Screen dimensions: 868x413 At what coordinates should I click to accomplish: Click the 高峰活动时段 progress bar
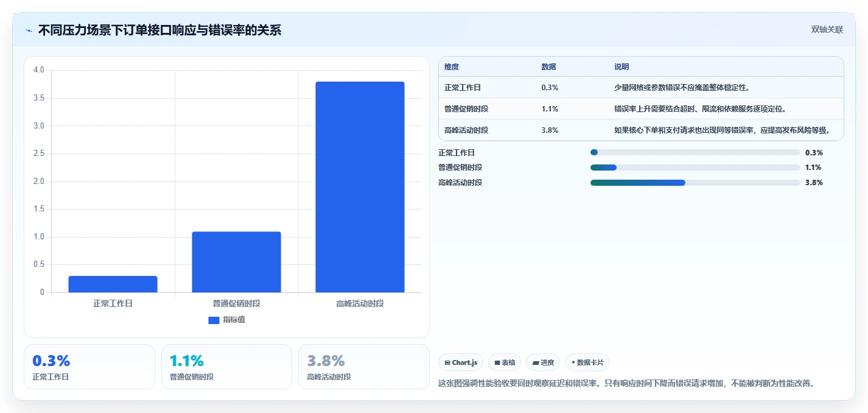point(695,183)
